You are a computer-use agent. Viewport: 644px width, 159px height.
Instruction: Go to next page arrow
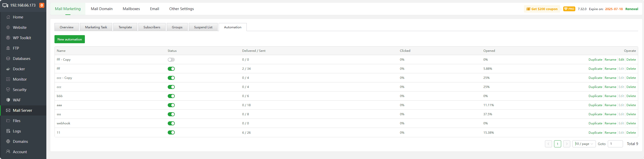tap(567, 144)
